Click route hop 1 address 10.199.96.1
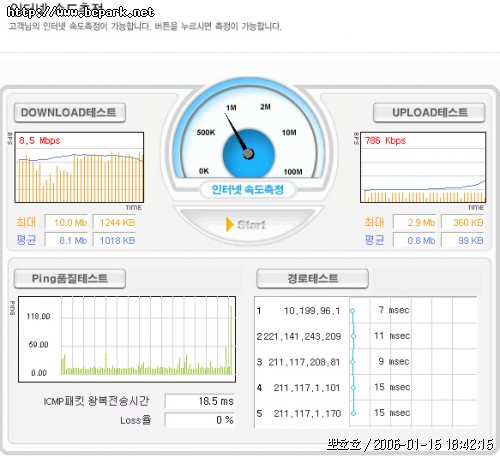500x457 pixels. (x=312, y=311)
